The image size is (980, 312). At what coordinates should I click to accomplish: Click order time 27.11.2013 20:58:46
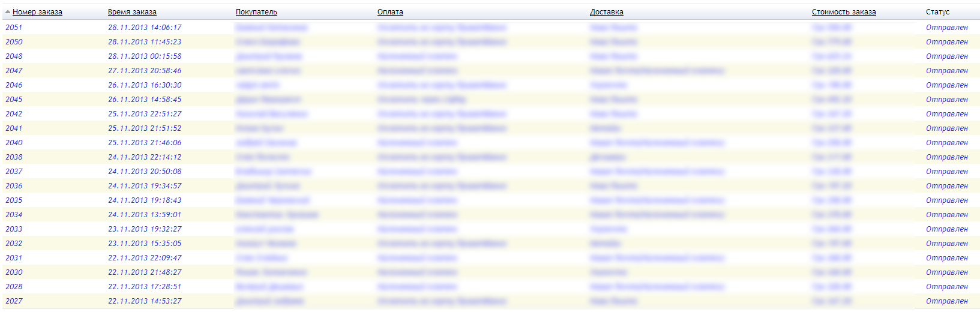(145, 71)
